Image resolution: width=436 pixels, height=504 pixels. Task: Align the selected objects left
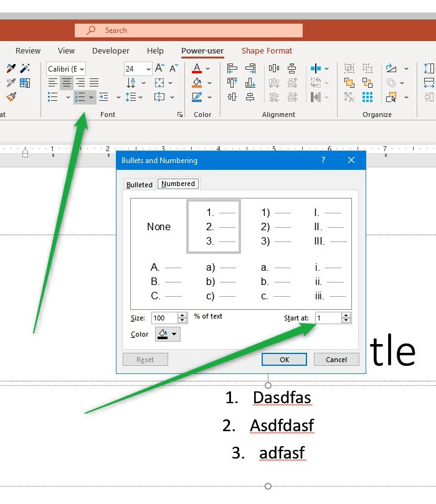(x=232, y=68)
